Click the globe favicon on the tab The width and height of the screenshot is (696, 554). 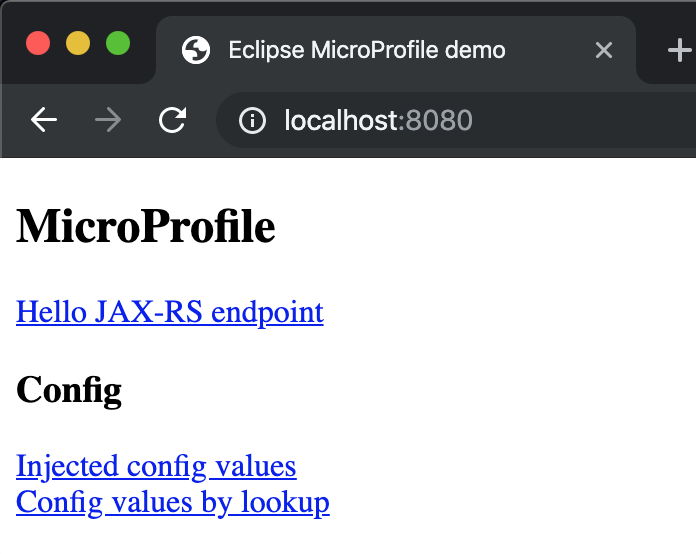pyautogui.click(x=196, y=50)
